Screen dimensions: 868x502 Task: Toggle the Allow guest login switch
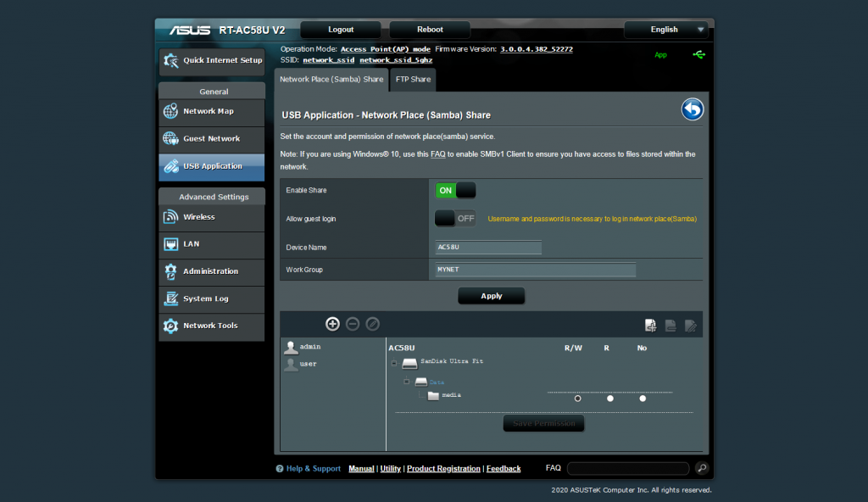coord(455,218)
